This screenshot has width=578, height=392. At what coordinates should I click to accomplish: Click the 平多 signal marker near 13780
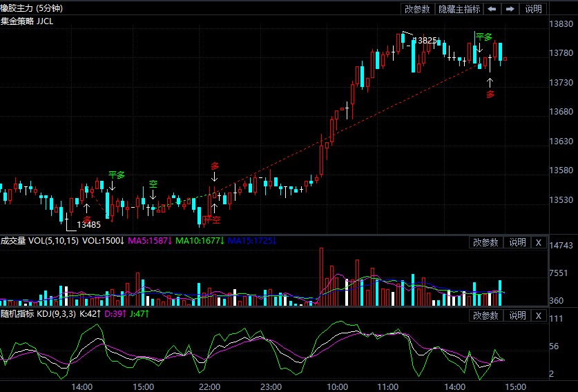point(484,37)
